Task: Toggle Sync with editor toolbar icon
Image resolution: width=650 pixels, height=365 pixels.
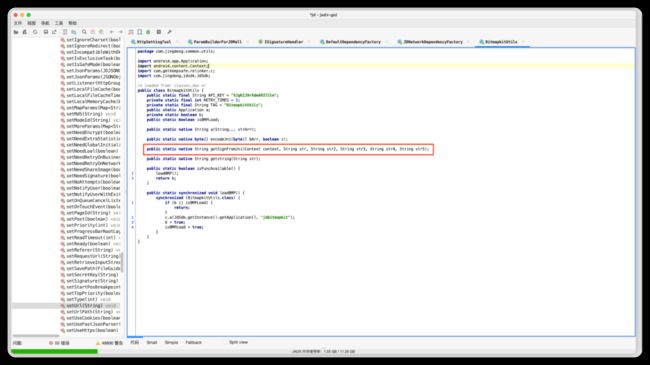Action: coord(65,32)
